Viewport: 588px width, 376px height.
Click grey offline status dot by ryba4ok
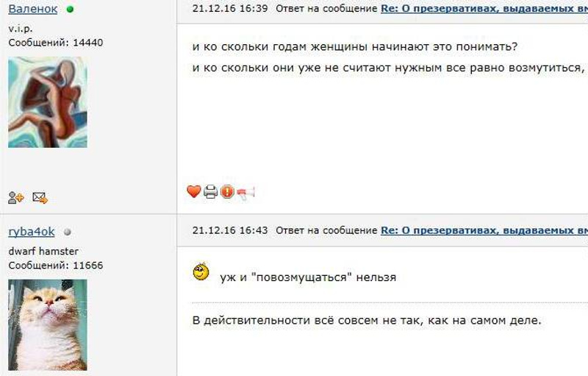pyautogui.click(x=68, y=233)
